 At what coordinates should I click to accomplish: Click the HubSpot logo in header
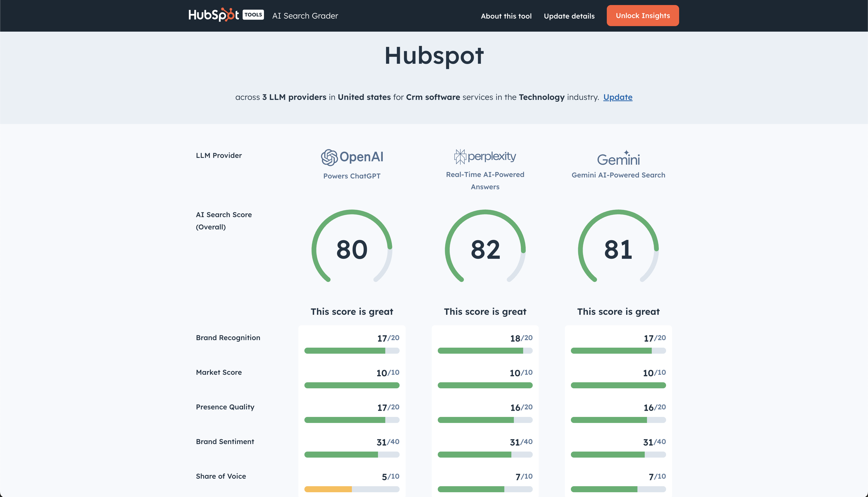pyautogui.click(x=213, y=15)
